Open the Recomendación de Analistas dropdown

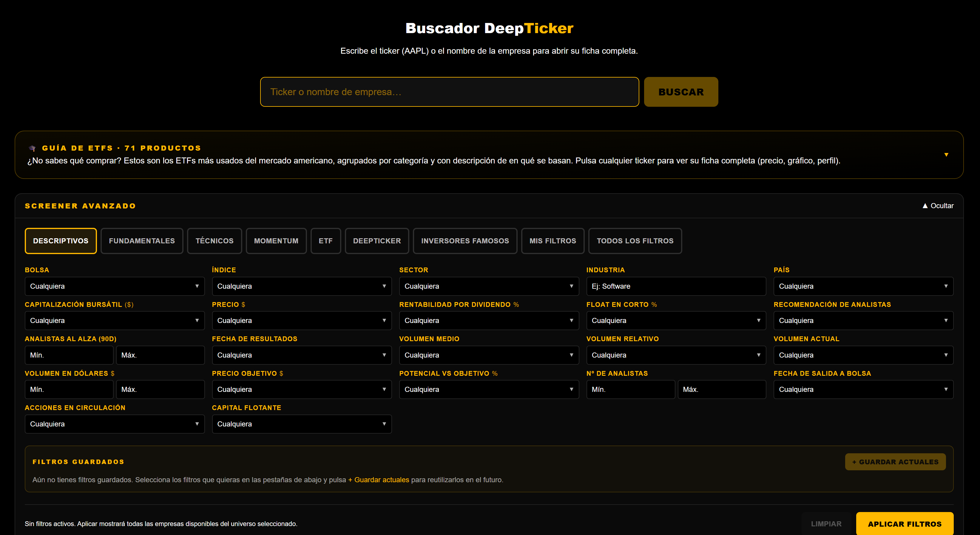point(863,321)
